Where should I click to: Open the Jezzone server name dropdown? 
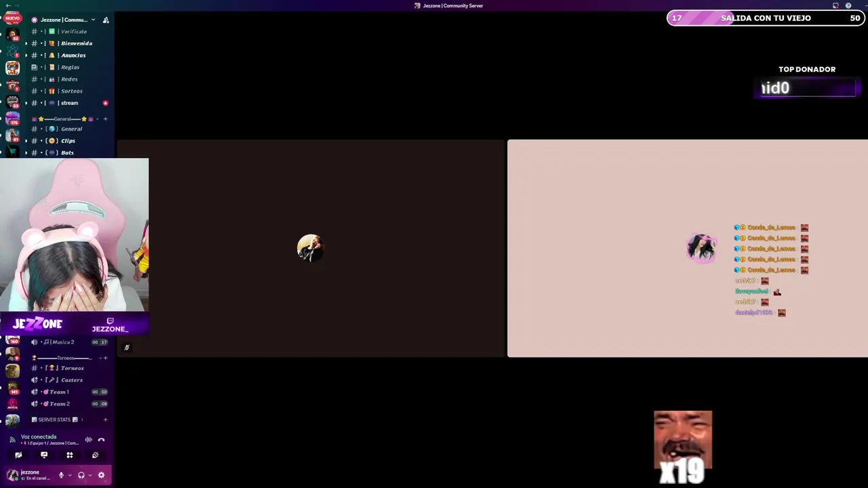coord(67,20)
